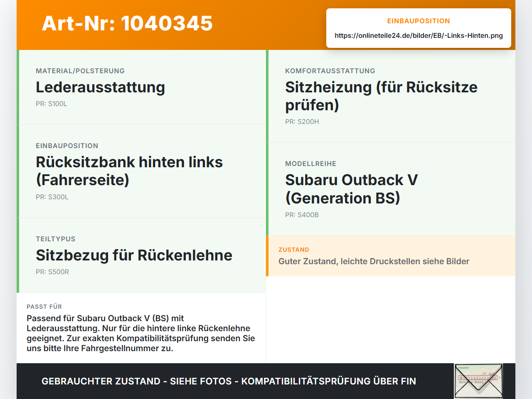Click 'PR: S400B' code
The width and height of the screenshot is (532, 399).
coord(302,215)
